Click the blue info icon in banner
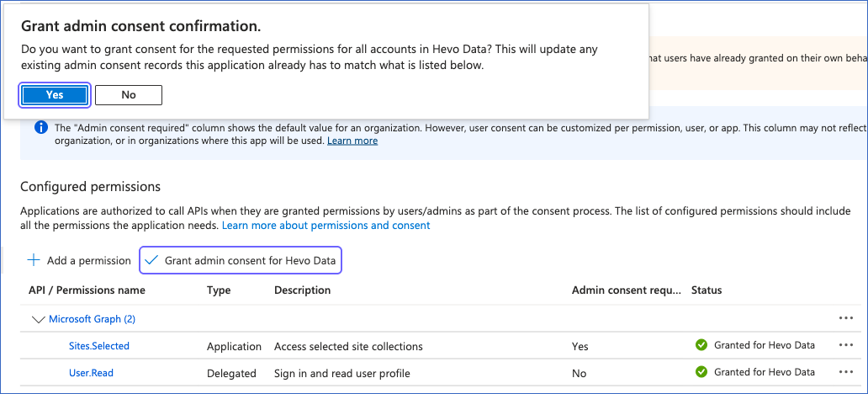Screen dimensions: 868x394 41,128
